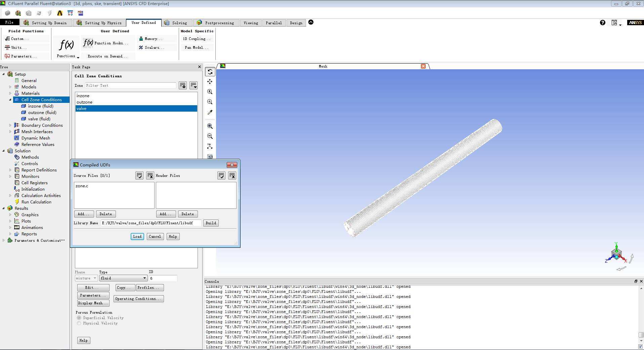Select Dynamic Mesh in the tree
Image resolution: width=644 pixels, height=350 pixels.
[x=36, y=138]
